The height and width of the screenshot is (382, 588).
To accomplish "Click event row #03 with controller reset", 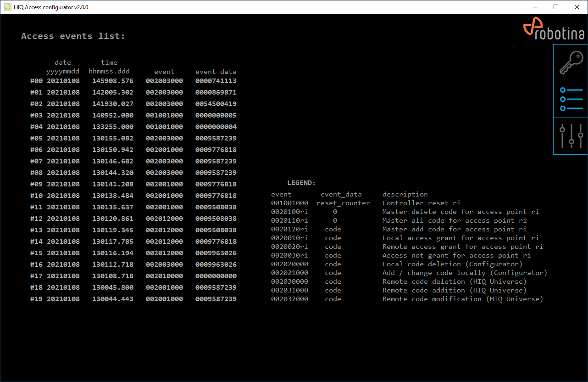I will 133,115.
